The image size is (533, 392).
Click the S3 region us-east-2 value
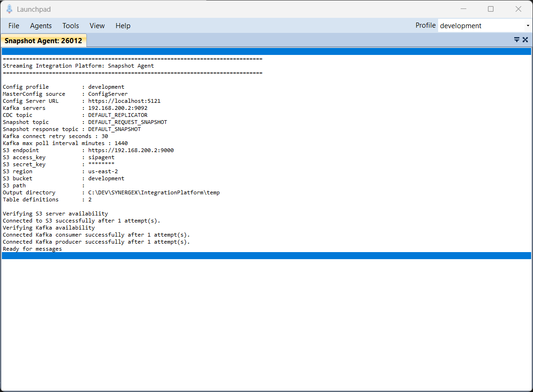coord(103,171)
